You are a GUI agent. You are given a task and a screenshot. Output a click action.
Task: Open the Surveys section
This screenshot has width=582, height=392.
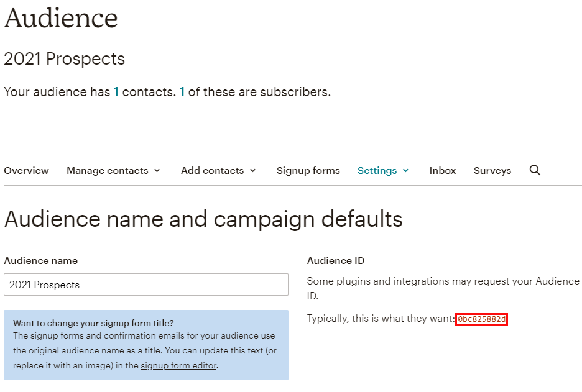(x=492, y=170)
